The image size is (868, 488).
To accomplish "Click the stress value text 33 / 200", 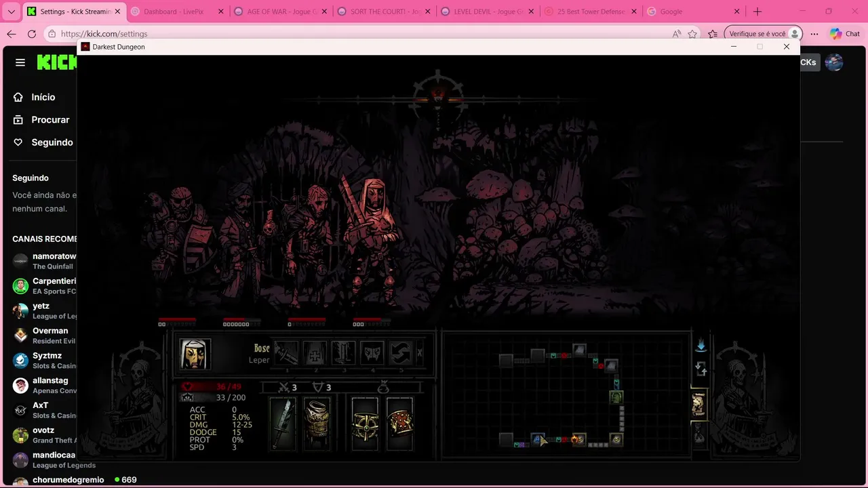I will click(x=231, y=398).
